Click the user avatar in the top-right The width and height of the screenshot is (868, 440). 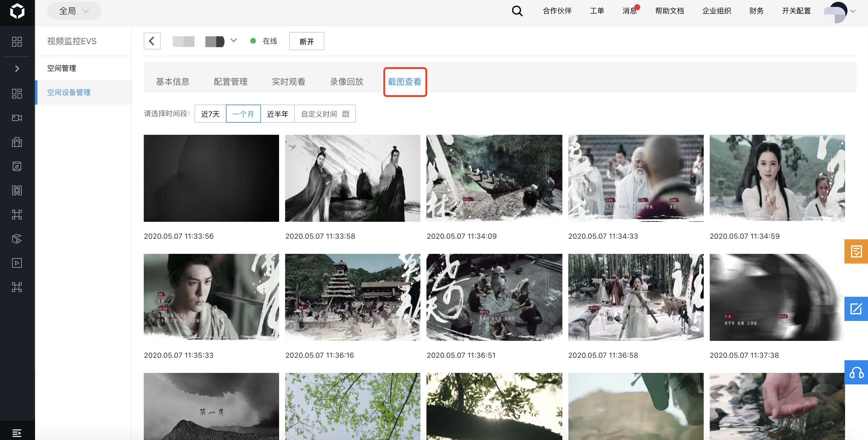[x=835, y=12]
